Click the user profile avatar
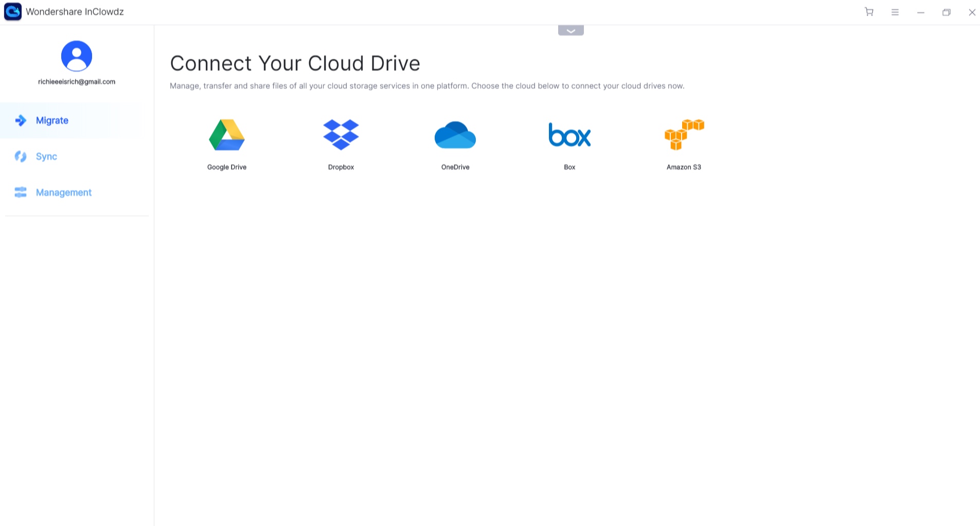Image resolution: width=980 pixels, height=526 pixels. 77,56
